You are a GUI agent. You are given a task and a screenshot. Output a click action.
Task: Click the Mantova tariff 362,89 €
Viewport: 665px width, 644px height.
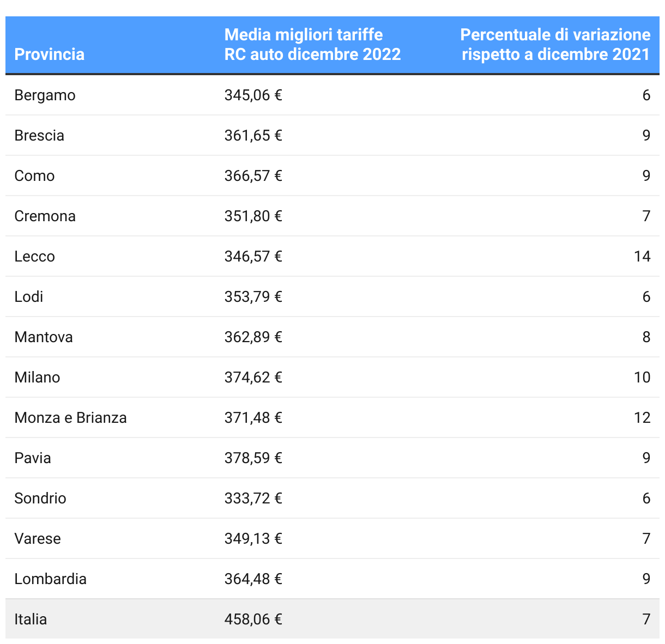(x=253, y=337)
